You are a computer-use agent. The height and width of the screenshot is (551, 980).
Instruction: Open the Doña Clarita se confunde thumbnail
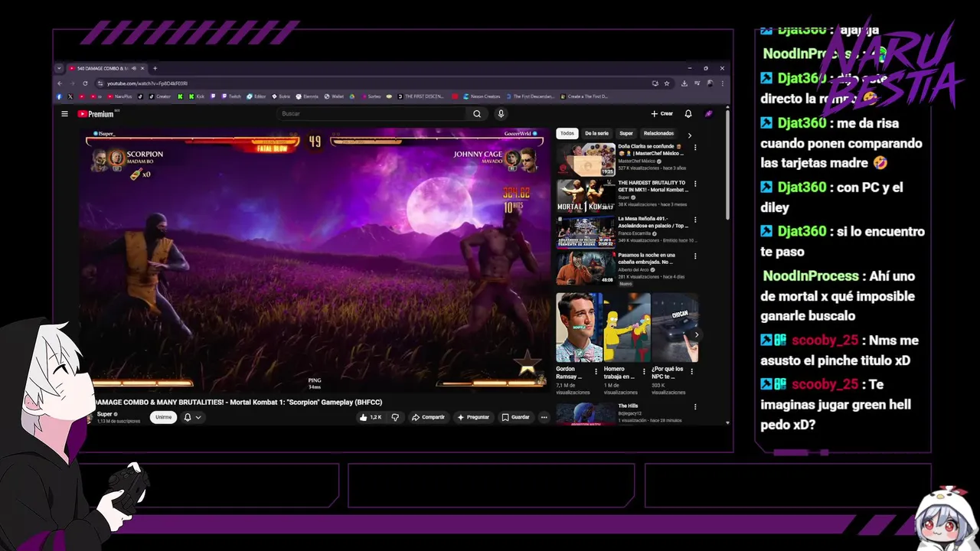pos(586,159)
